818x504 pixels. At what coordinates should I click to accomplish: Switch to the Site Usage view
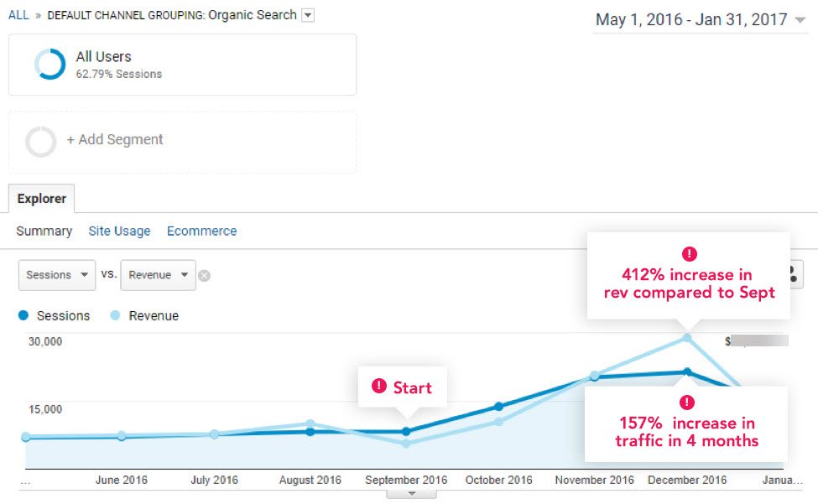point(119,231)
